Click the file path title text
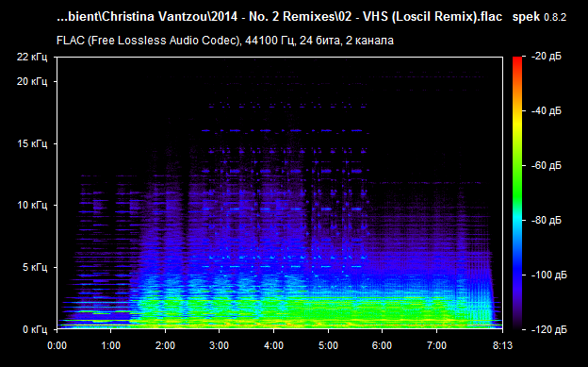Viewport: 588px width, 367px height. [x=279, y=17]
